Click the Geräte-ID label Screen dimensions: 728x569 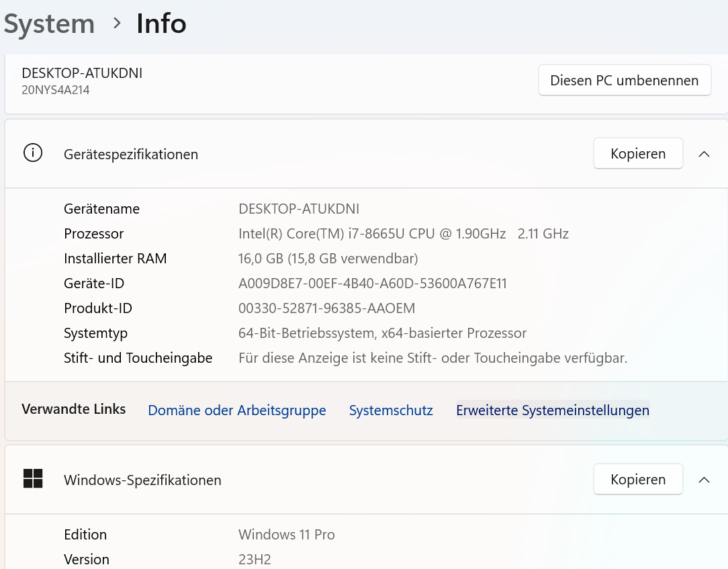coord(94,283)
